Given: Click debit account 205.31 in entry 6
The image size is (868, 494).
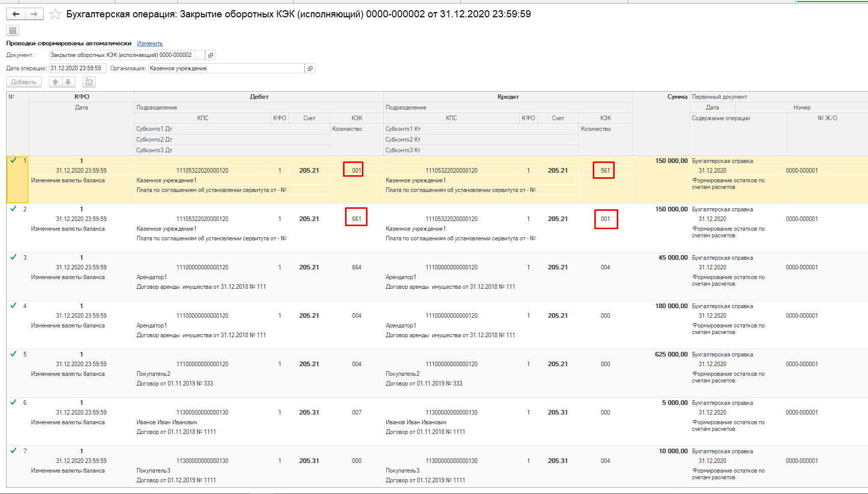Looking at the screenshot, I should tap(309, 413).
